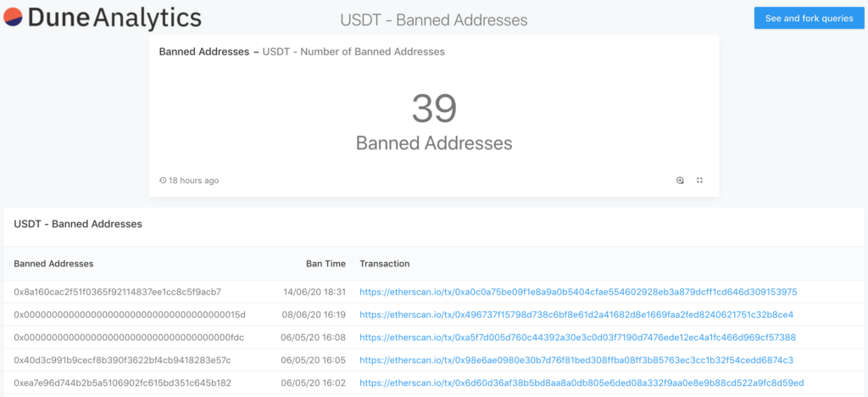This screenshot has height=397, width=868.
Task: Select the banned address ending in 015d
Action: [130, 315]
